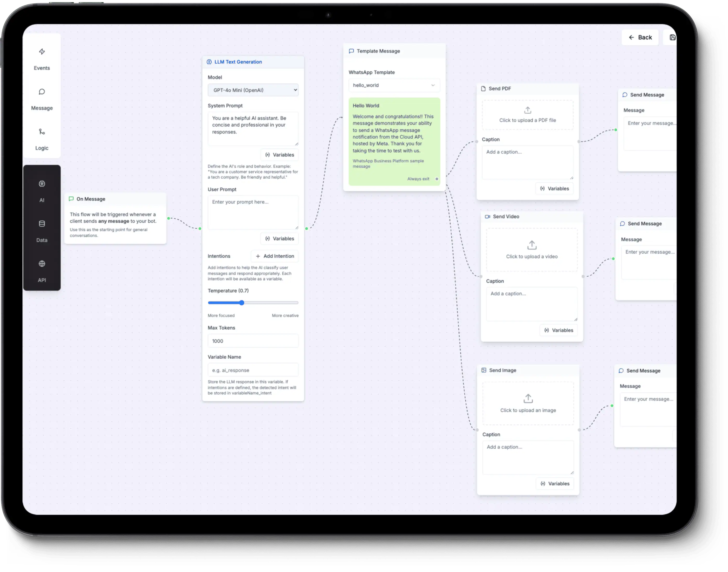Open the Events panel in sidebar
728x572 pixels.
point(42,60)
